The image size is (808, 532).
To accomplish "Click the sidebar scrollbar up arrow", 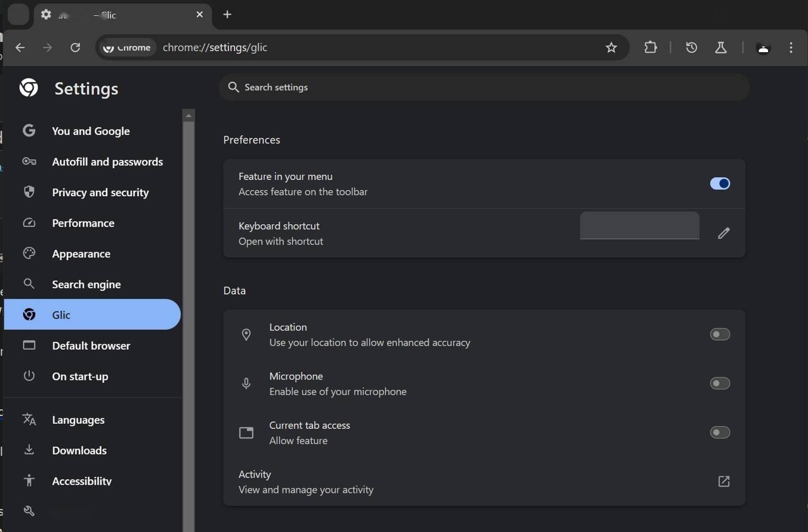I will [x=189, y=115].
